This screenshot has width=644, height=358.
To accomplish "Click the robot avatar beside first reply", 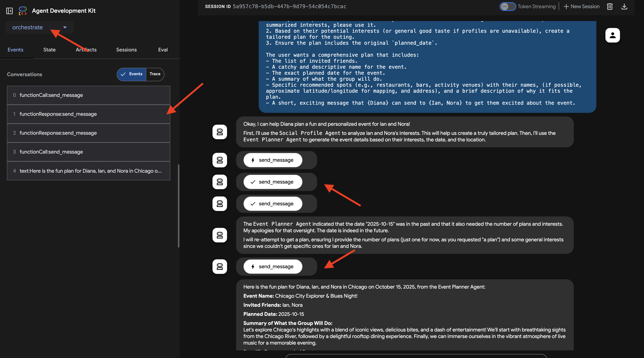I will click(x=220, y=132).
